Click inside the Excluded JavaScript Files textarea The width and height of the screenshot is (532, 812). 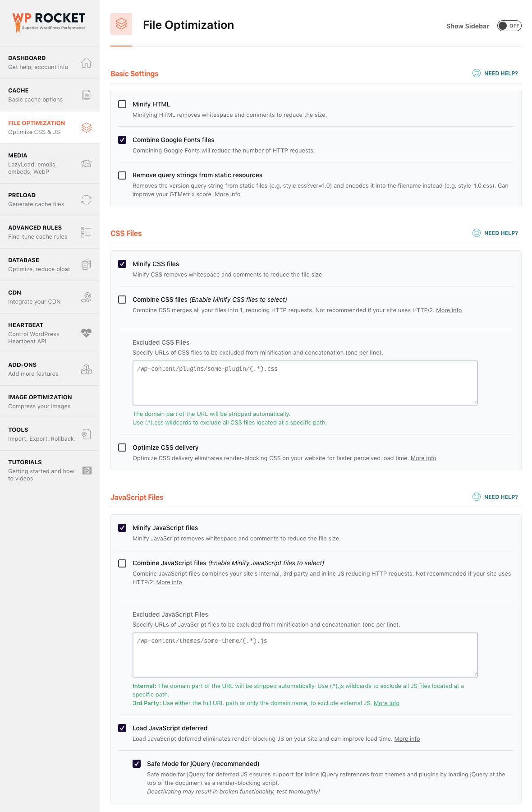click(x=305, y=654)
